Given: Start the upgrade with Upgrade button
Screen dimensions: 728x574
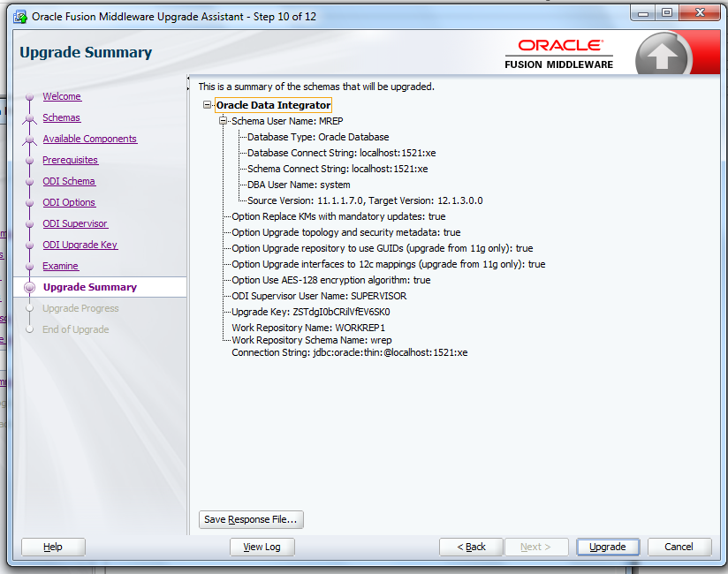Looking at the screenshot, I should [x=608, y=547].
